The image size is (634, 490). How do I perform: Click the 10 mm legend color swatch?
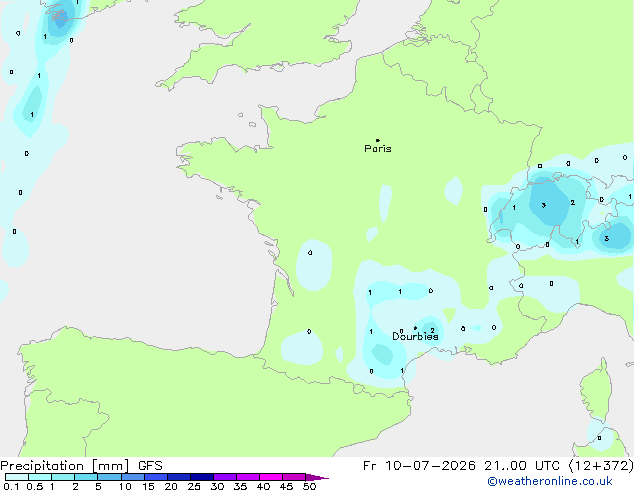point(133,477)
